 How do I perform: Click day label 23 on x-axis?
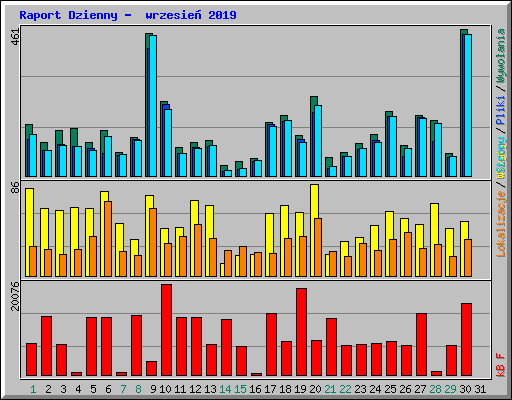pos(360,389)
